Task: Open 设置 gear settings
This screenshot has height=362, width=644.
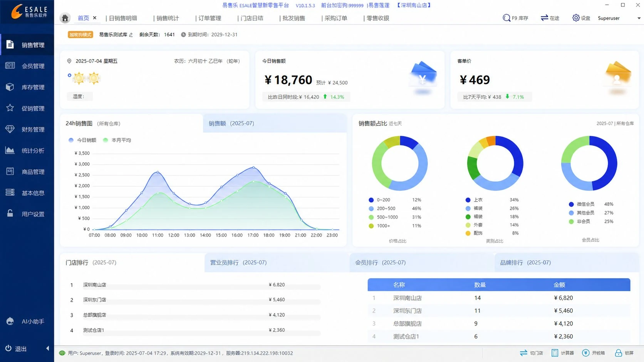Action: tap(581, 18)
